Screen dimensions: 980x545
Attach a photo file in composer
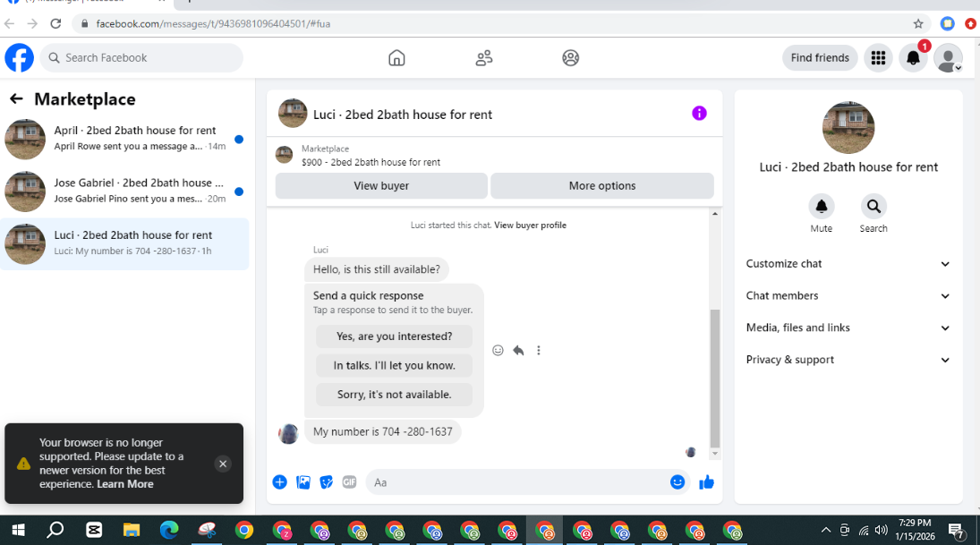[303, 482]
